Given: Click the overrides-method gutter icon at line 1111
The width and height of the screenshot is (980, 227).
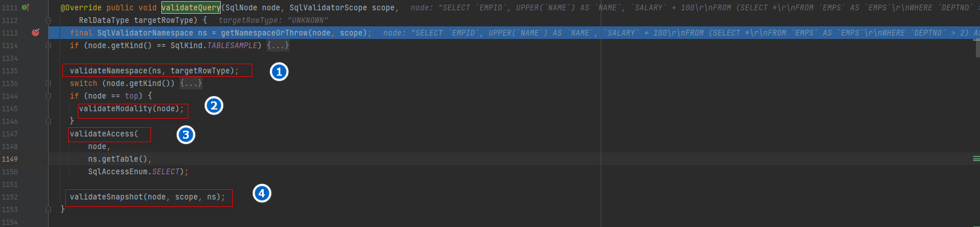Looking at the screenshot, I should click(x=25, y=7).
